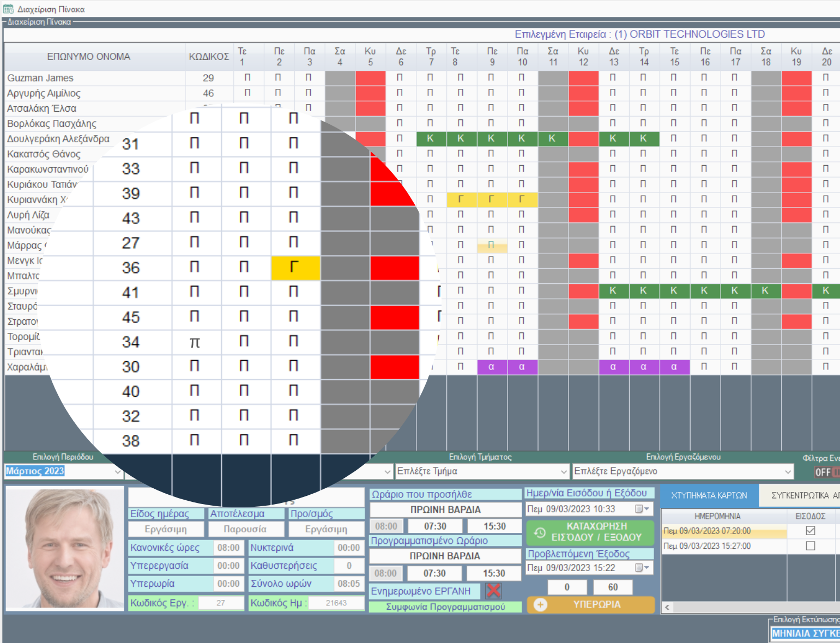This screenshot has height=643, width=840.
Task: Switch to the ΧΤΥΠΗΜΑΤΑ ΚΑΡΤΩΝ tab
Action: pyautogui.click(x=709, y=495)
